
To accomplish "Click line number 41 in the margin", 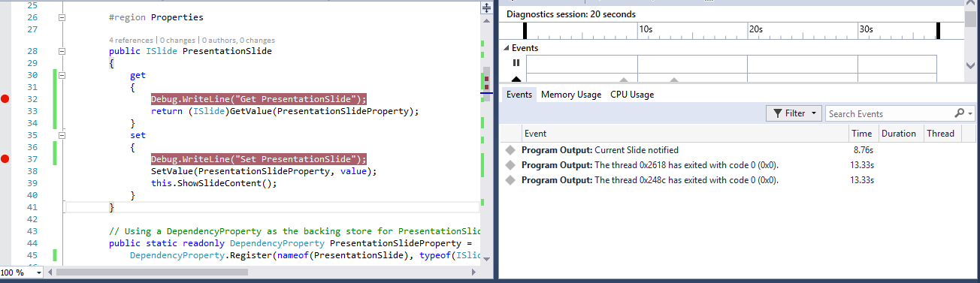I will point(32,207).
